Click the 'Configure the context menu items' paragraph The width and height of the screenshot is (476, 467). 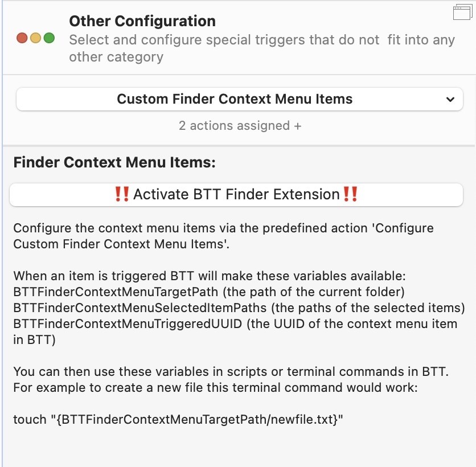coord(223,236)
